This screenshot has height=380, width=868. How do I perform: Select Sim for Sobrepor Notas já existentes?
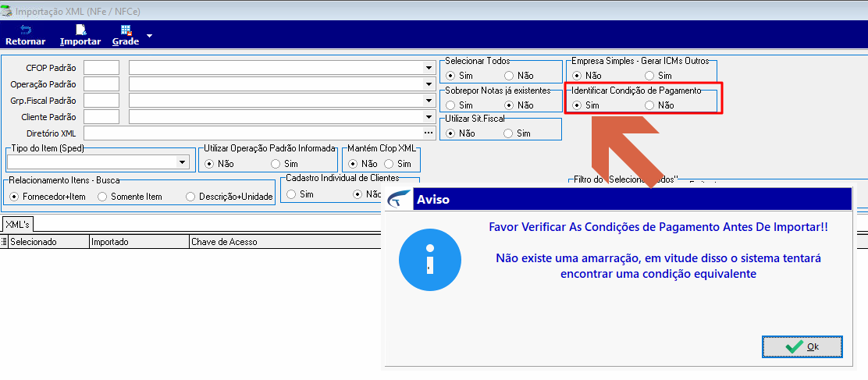point(450,105)
